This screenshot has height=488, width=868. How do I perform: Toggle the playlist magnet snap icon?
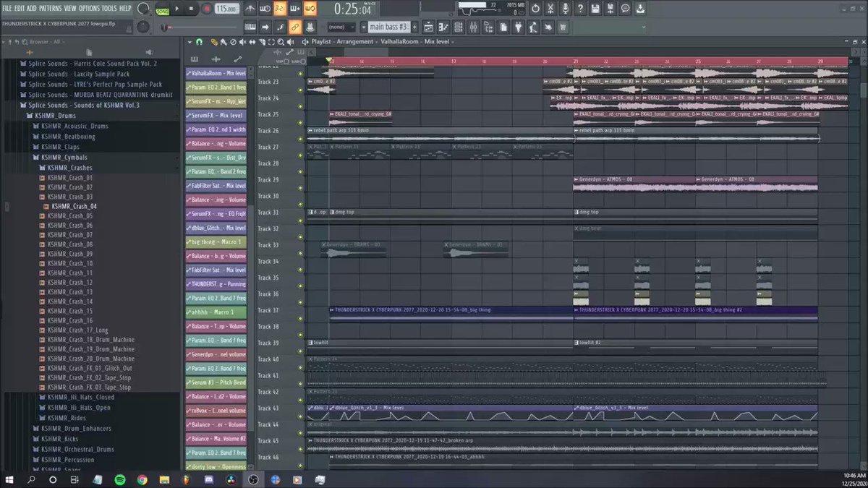pyautogui.click(x=200, y=42)
